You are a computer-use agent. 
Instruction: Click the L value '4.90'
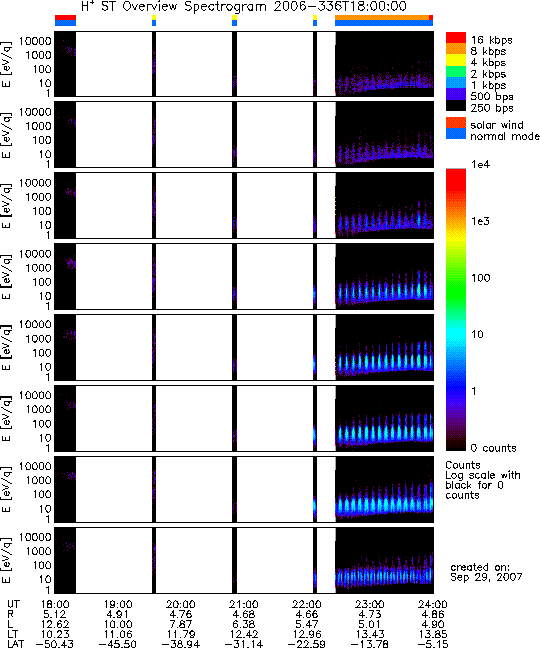(x=433, y=624)
